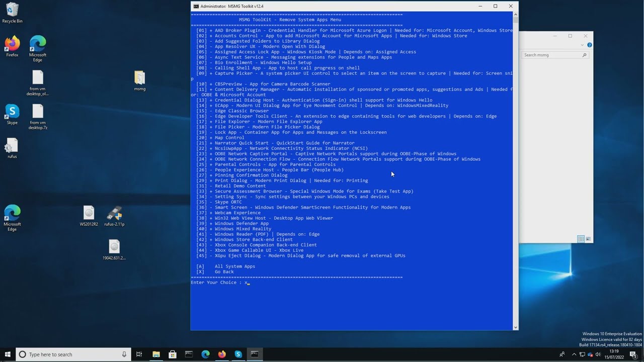Click the 'Enter Your Choice' prompt line
Screen dimensions: 644x362
[x=220, y=283]
